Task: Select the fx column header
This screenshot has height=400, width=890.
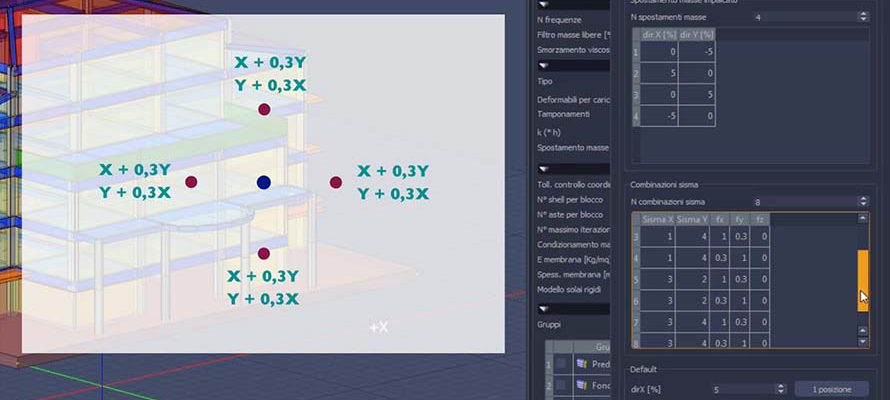Action: point(720,219)
